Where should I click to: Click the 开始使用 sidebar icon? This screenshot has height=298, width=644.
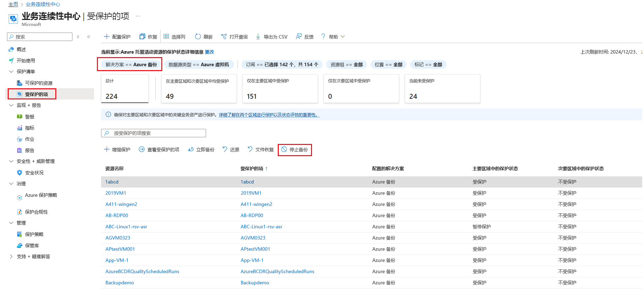11,61
